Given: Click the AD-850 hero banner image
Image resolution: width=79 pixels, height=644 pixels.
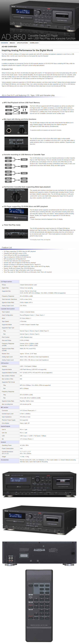Looking at the screenshot, I should pyautogui.click(x=40, y=20).
